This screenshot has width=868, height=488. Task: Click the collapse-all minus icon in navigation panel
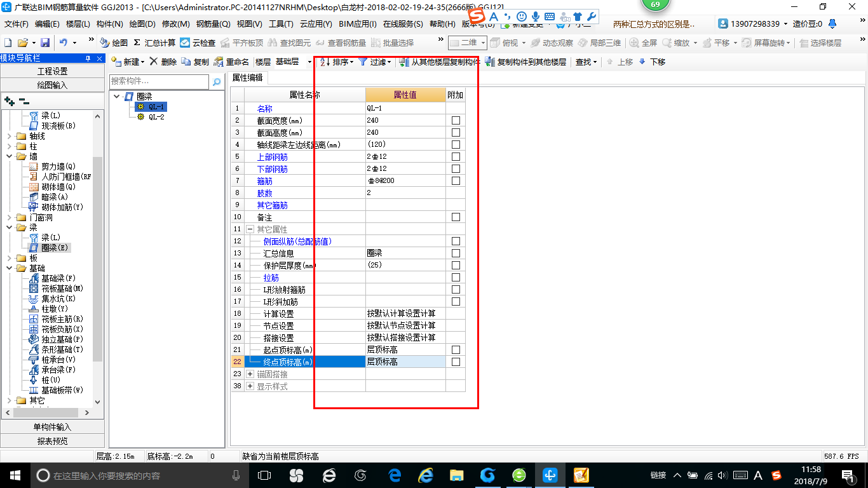pos(24,100)
